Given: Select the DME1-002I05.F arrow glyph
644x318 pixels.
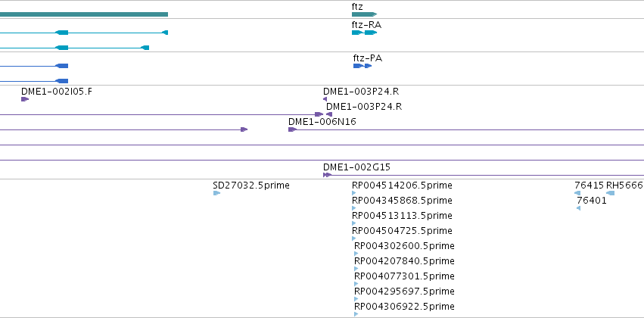Looking at the screenshot, I should coord(25,99).
